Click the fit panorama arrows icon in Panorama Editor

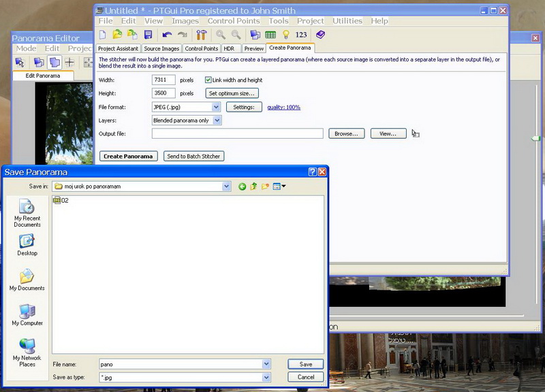pyautogui.click(x=88, y=63)
